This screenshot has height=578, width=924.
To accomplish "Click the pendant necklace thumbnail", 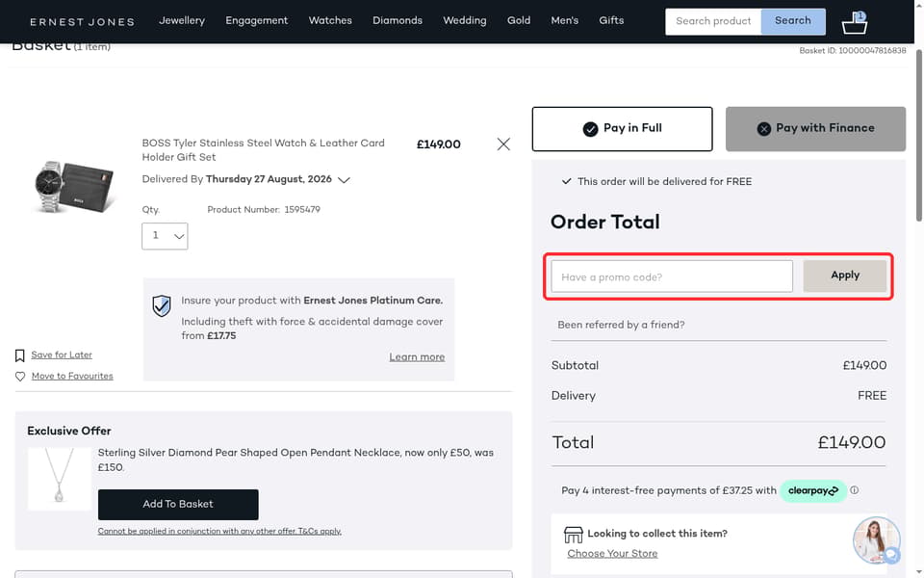I will pos(59,477).
